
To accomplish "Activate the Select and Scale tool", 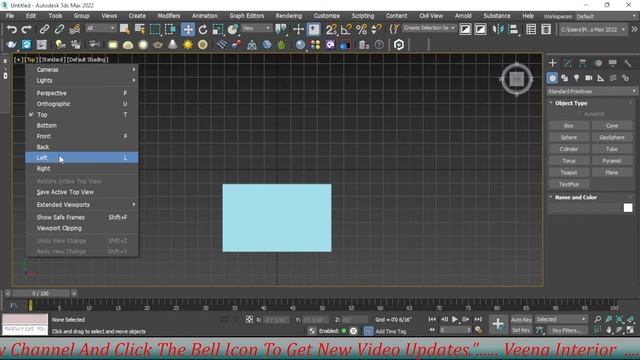I will (218, 29).
